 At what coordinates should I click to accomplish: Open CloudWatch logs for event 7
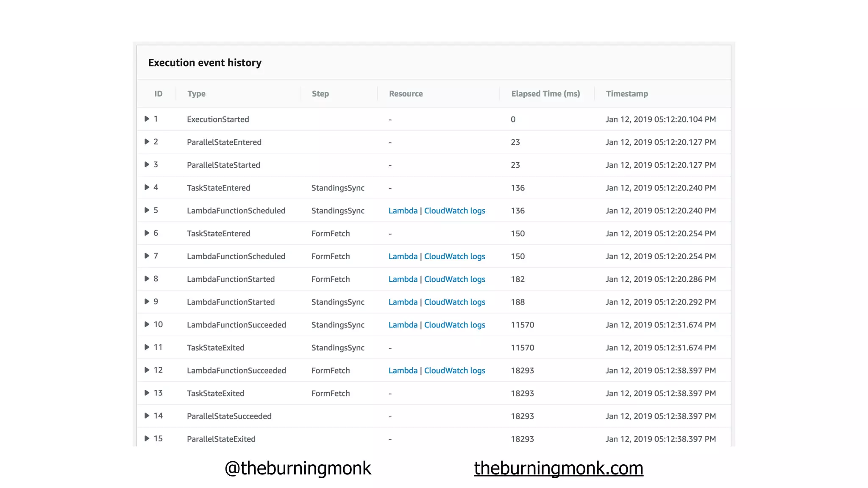point(455,256)
